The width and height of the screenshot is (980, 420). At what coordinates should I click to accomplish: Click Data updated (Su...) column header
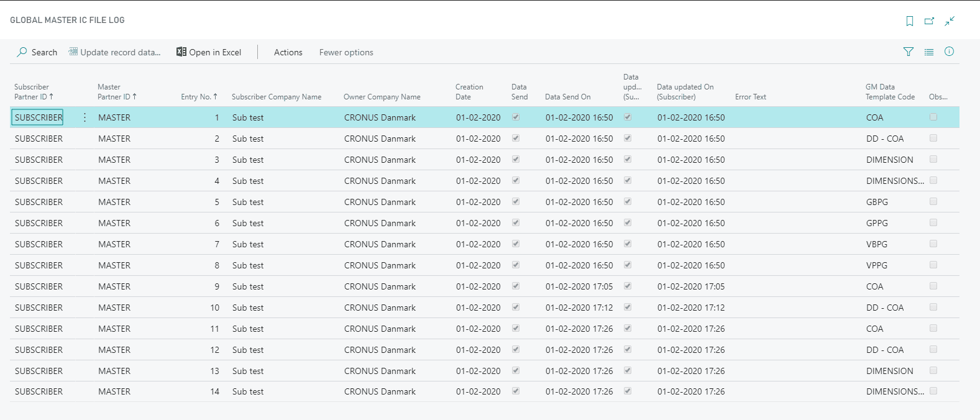click(x=633, y=87)
